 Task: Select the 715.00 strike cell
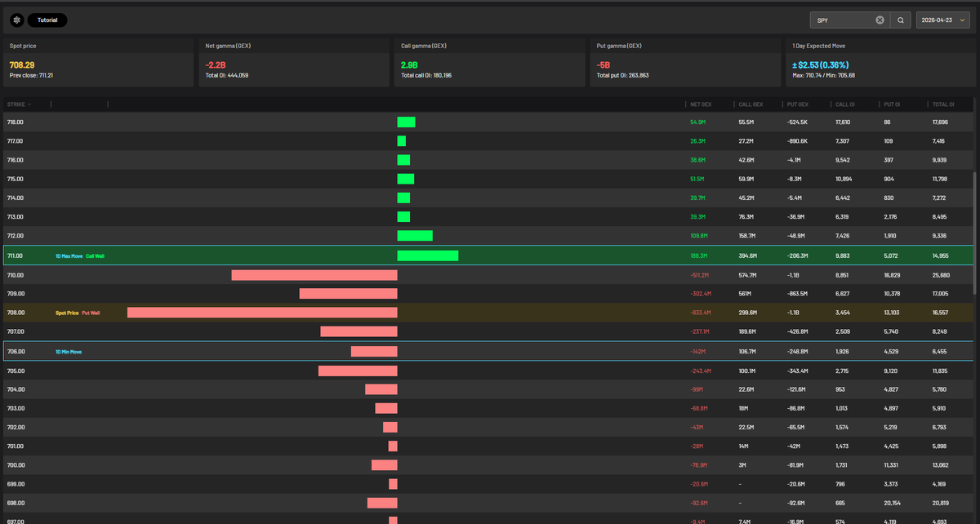tap(16, 179)
